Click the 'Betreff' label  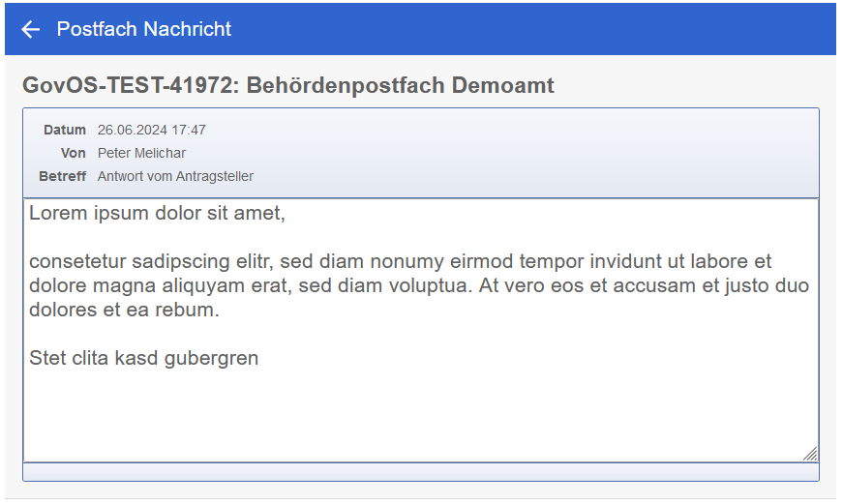[x=63, y=176]
